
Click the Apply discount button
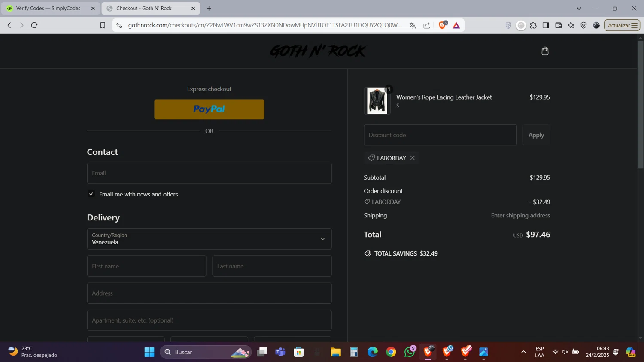point(536,135)
